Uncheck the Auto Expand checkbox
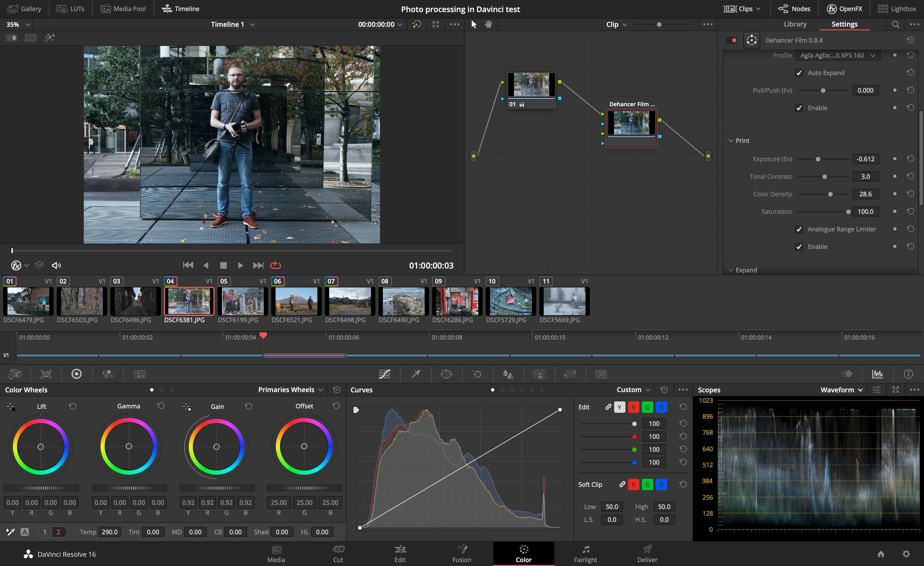This screenshot has width=924, height=566. pyautogui.click(x=799, y=73)
